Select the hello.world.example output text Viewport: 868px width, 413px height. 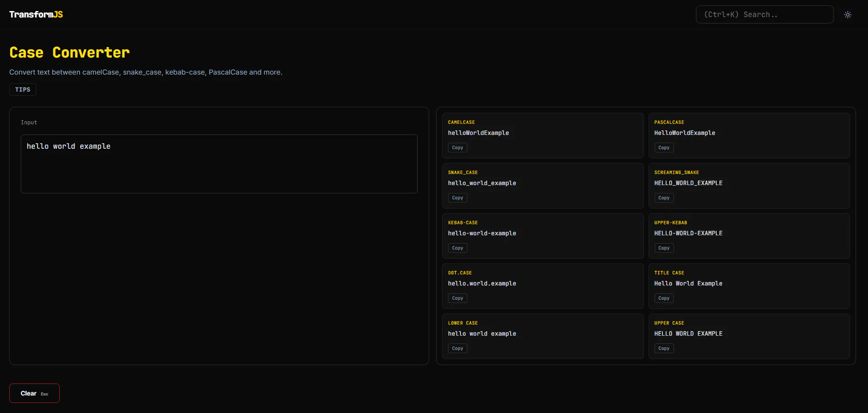point(482,284)
